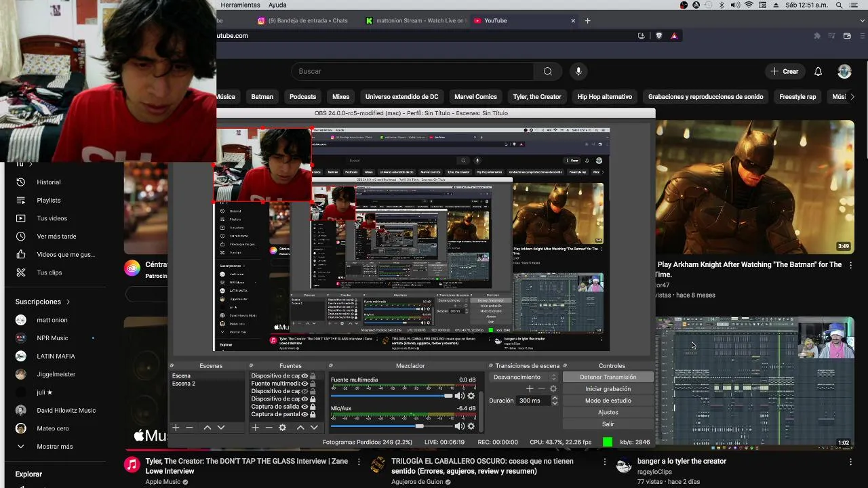Toggle lock of Captura de salida source

313,407
